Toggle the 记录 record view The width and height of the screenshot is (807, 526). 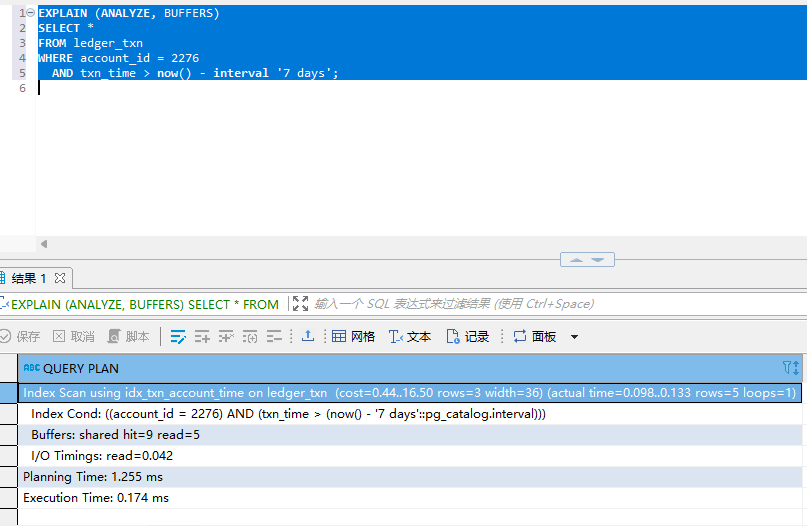point(468,337)
